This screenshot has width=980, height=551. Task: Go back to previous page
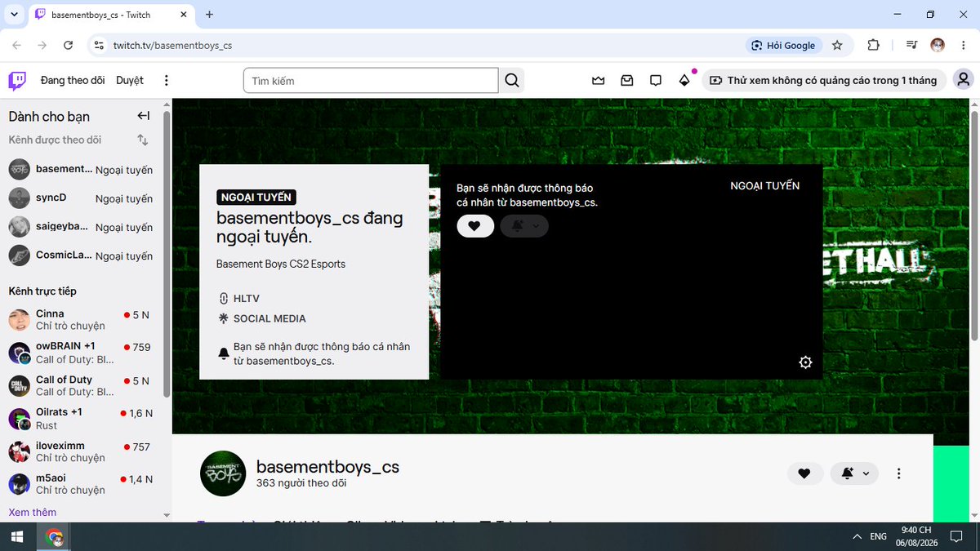click(17, 46)
